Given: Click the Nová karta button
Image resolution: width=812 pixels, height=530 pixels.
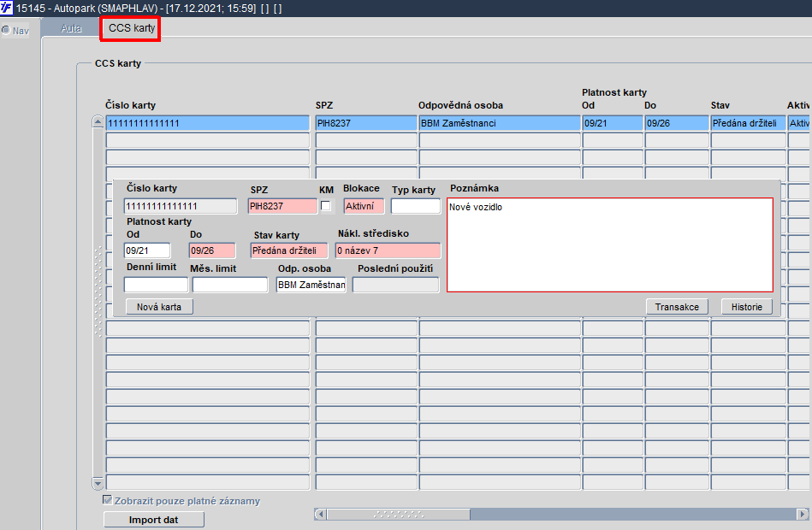Looking at the screenshot, I should 159,307.
